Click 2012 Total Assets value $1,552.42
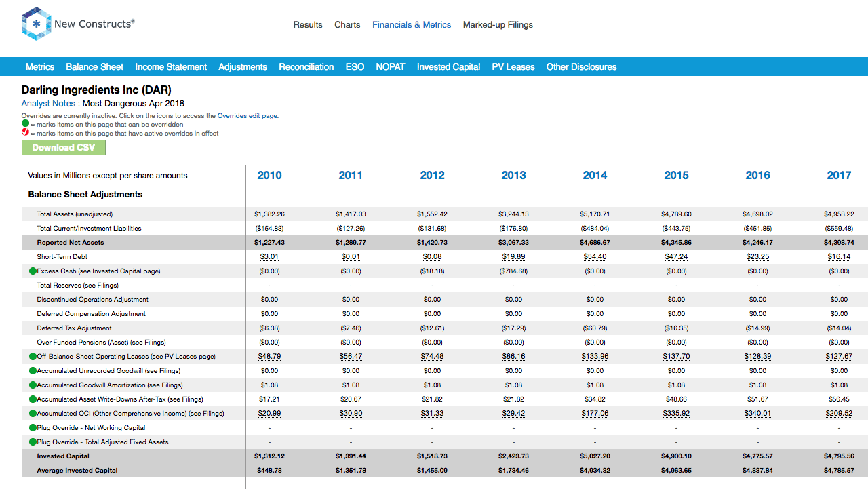 432,214
